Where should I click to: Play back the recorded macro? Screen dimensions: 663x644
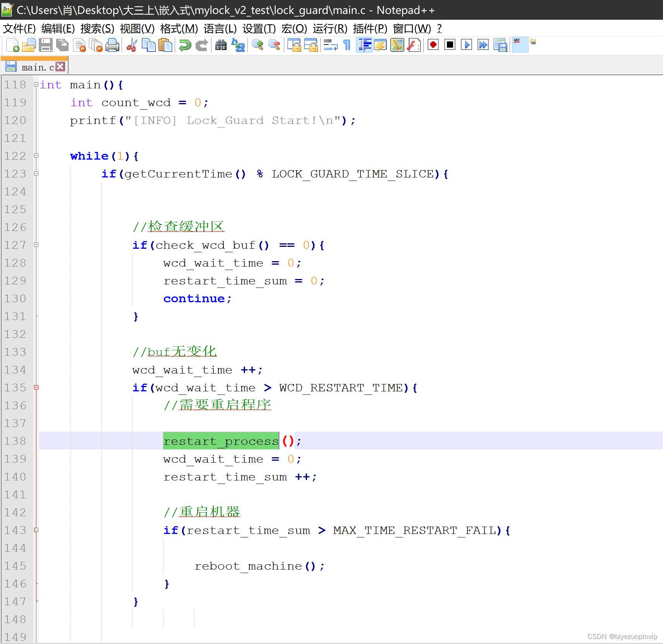tap(466, 45)
